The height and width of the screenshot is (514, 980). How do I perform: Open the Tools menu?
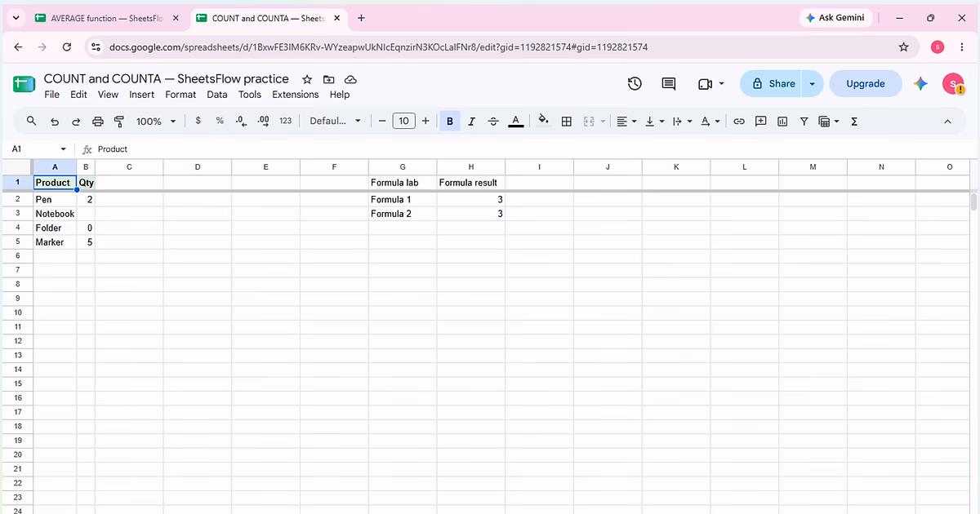pyautogui.click(x=250, y=95)
